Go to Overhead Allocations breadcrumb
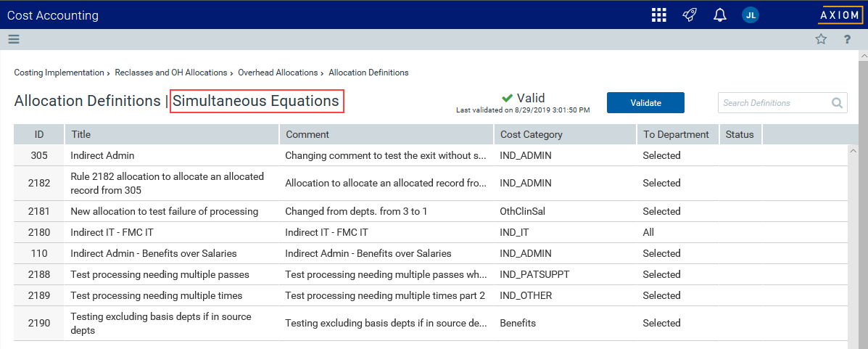868x349 pixels. [x=278, y=73]
